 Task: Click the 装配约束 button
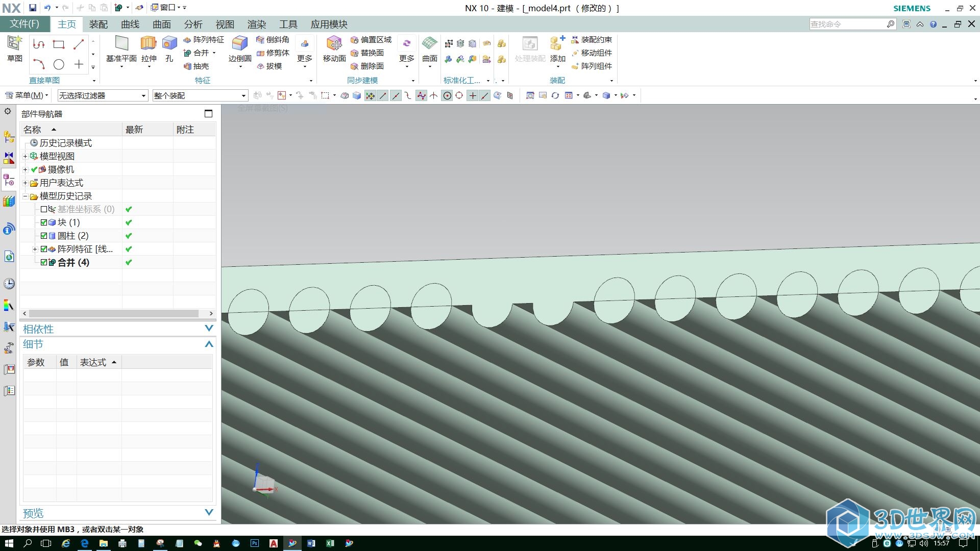point(592,39)
